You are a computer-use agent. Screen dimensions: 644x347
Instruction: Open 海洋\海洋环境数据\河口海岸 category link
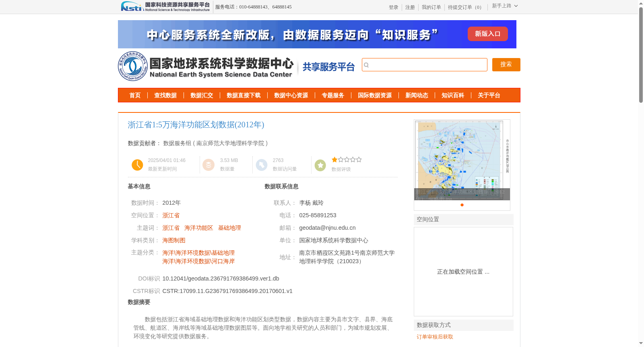tap(198, 261)
